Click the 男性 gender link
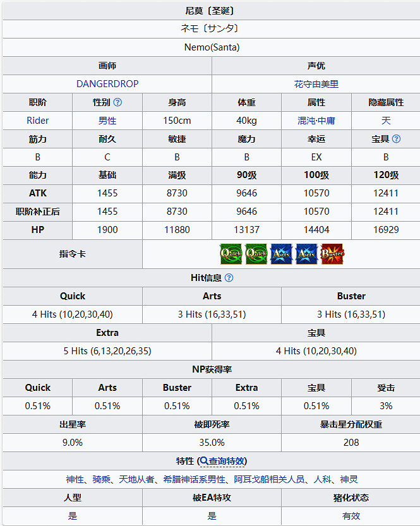Image resolution: width=420 pixels, height=526 pixels. click(107, 121)
